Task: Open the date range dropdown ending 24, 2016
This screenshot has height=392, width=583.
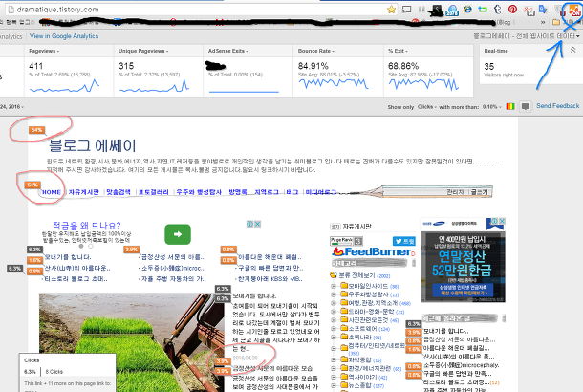Action: 11,107
